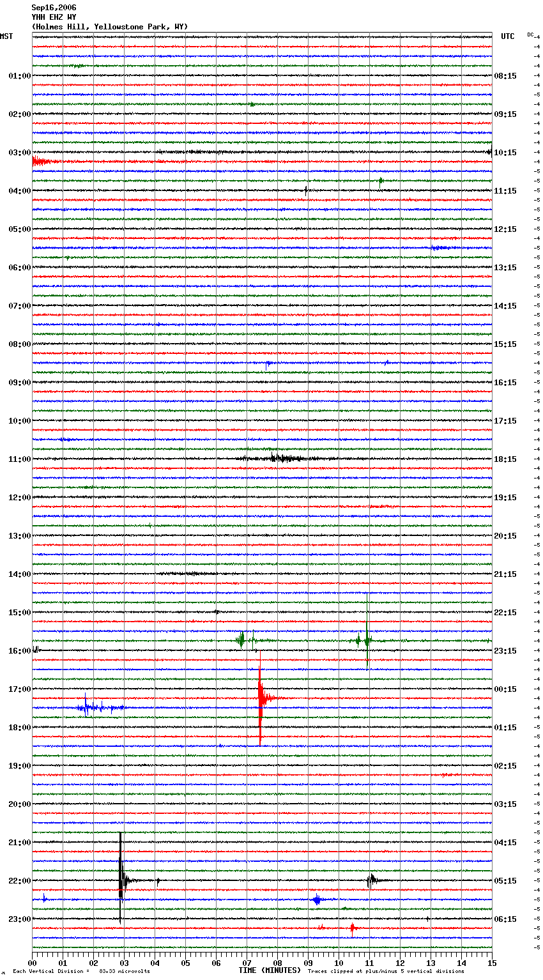543x980 pixels.
Task: Click minute 07 on the bottom axis
Action: click(247, 963)
